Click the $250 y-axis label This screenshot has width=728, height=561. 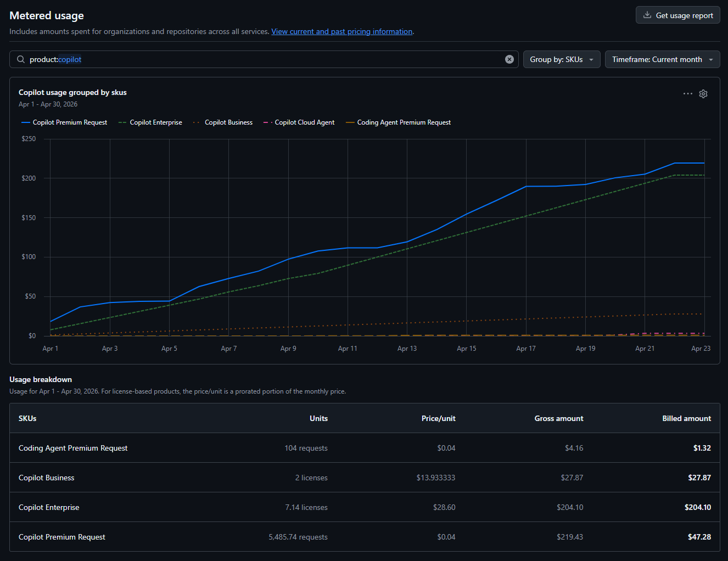29,139
